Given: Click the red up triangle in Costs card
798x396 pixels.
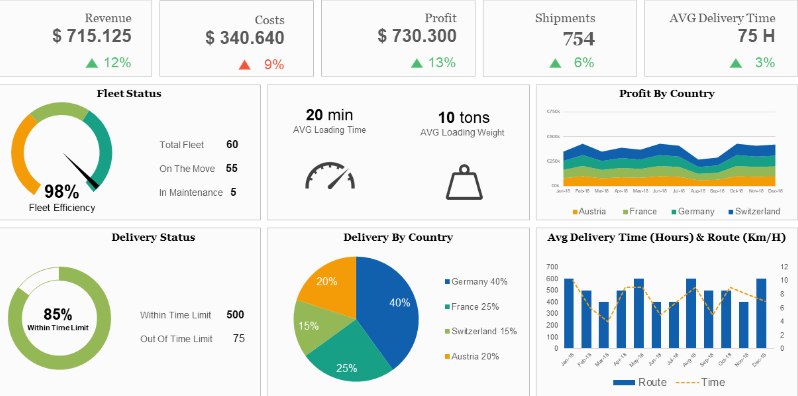Looking at the screenshot, I should coord(245,65).
